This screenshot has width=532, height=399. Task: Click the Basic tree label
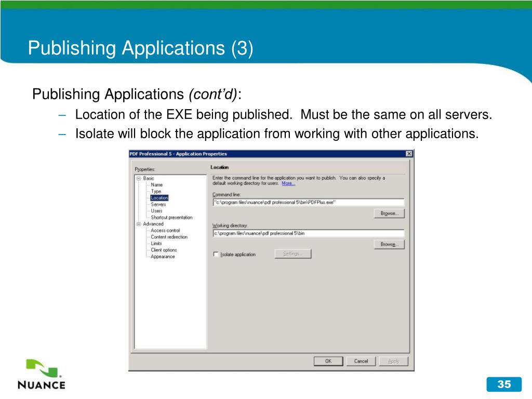click(x=149, y=179)
